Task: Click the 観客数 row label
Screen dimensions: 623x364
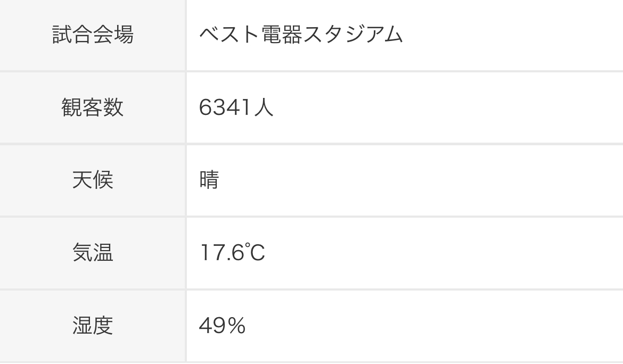Action: [x=93, y=107]
